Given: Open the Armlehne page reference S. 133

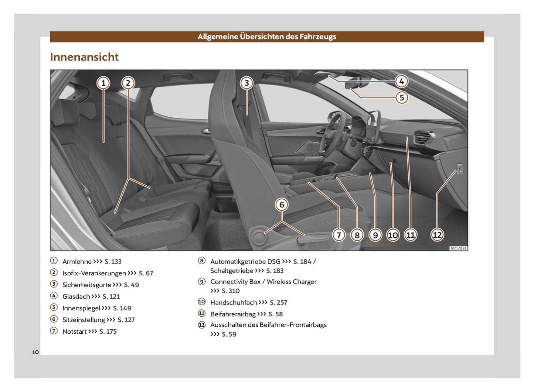Looking at the screenshot, I should (113, 262).
